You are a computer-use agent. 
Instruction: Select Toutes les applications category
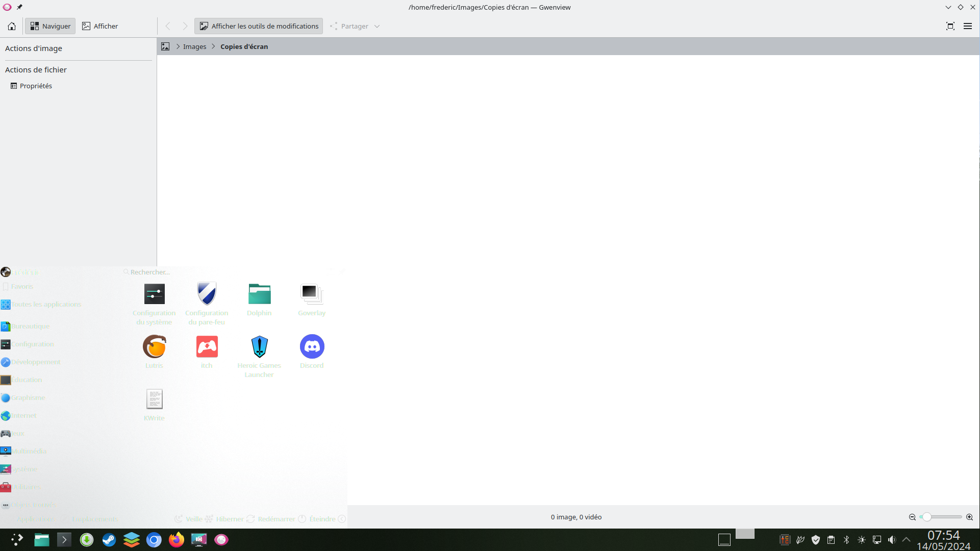click(x=46, y=305)
